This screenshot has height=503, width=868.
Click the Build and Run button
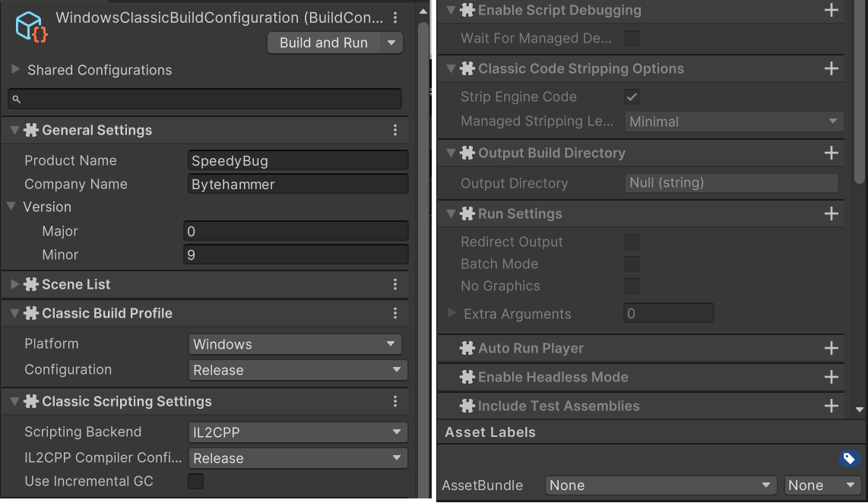point(324,43)
